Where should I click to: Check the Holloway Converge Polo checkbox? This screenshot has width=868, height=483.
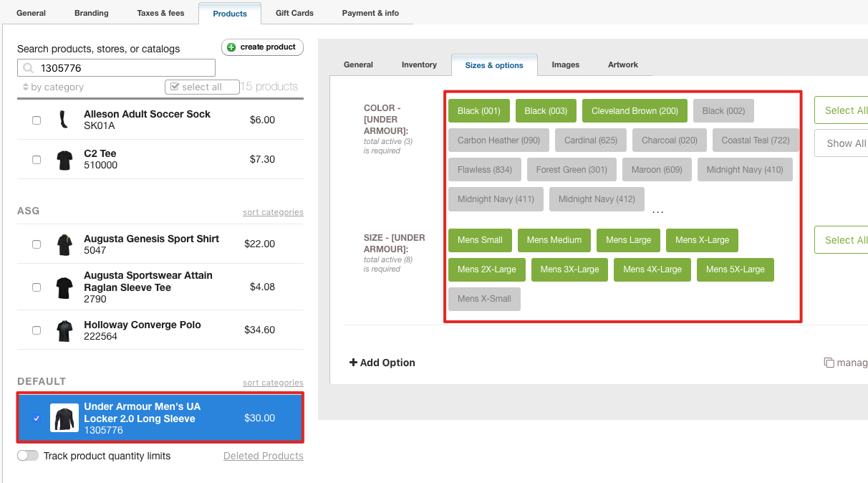click(x=37, y=330)
